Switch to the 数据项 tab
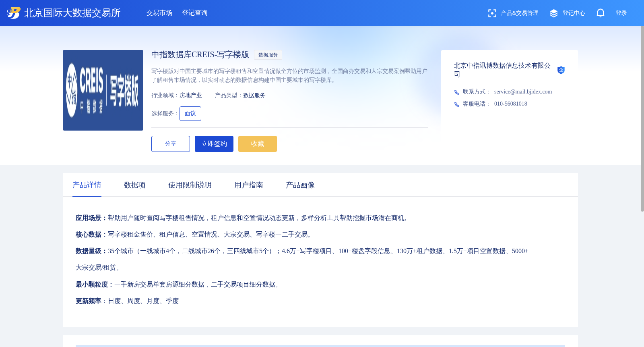 135,185
